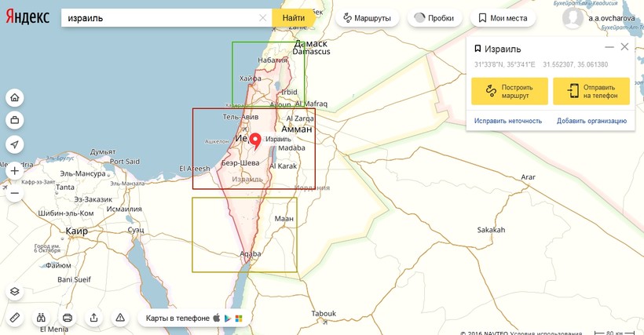This screenshot has width=644, height=335.
Task: Open Мои места bookmarks
Action: pos(503,17)
